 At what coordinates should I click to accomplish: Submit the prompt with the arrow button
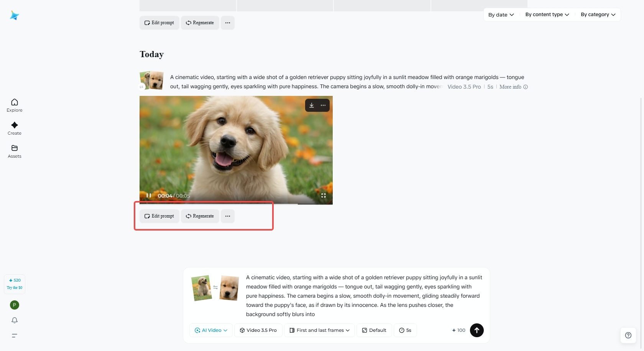pos(476,330)
